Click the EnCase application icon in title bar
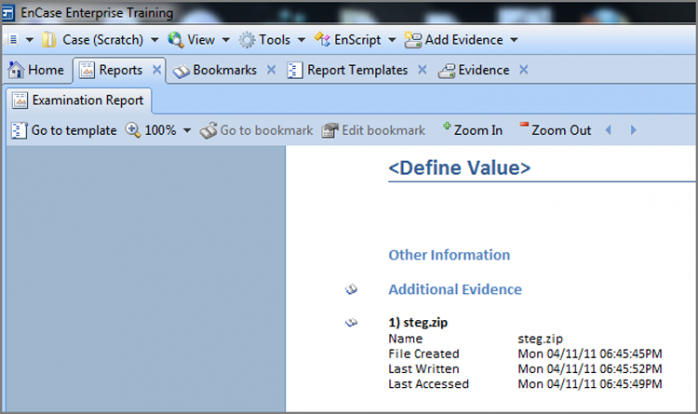This screenshot has width=698, height=414. point(8,13)
